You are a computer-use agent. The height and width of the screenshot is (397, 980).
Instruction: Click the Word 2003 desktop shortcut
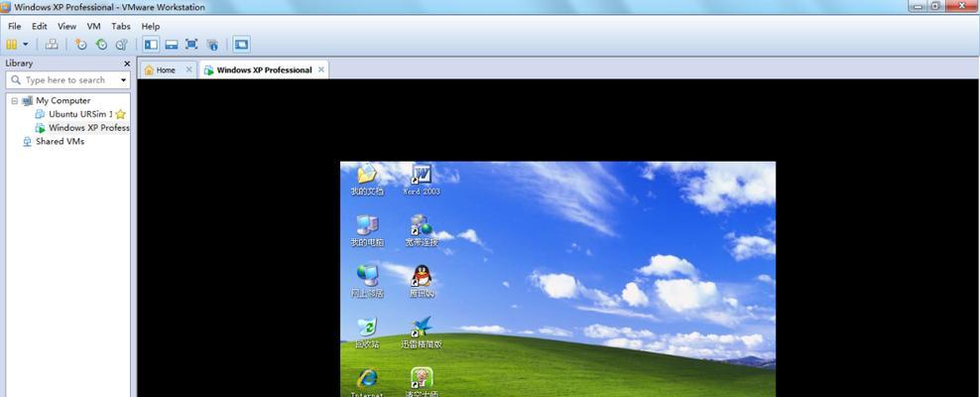[422, 180]
